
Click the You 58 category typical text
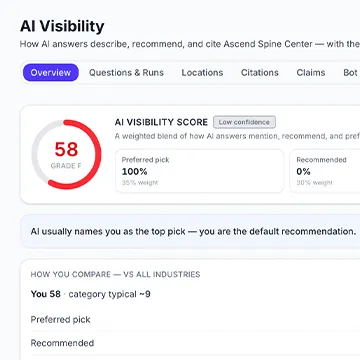(x=90, y=294)
